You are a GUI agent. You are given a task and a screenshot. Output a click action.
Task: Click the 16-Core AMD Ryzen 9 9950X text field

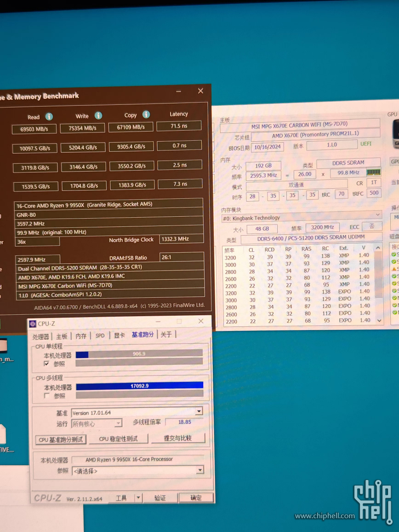point(108,205)
